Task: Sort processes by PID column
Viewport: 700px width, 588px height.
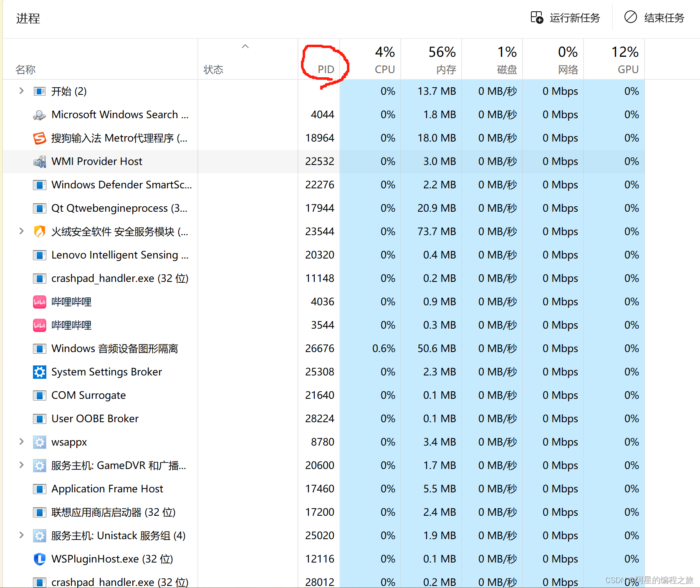Action: 319,59
